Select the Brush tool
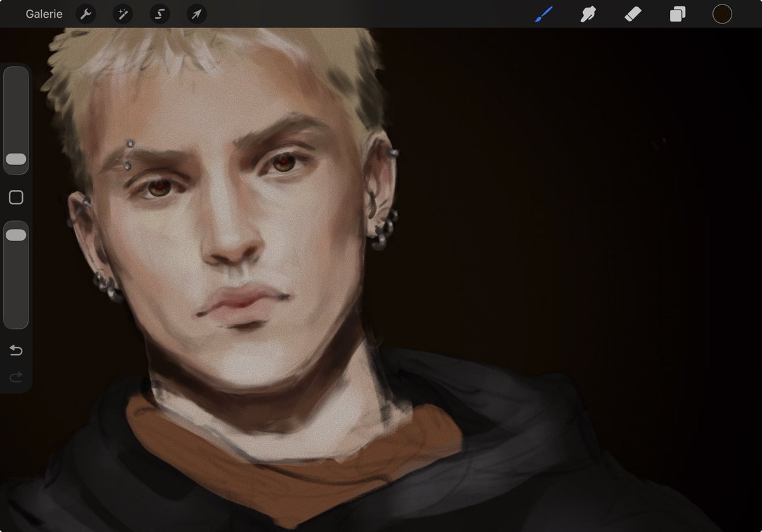The width and height of the screenshot is (762, 532). click(x=544, y=14)
